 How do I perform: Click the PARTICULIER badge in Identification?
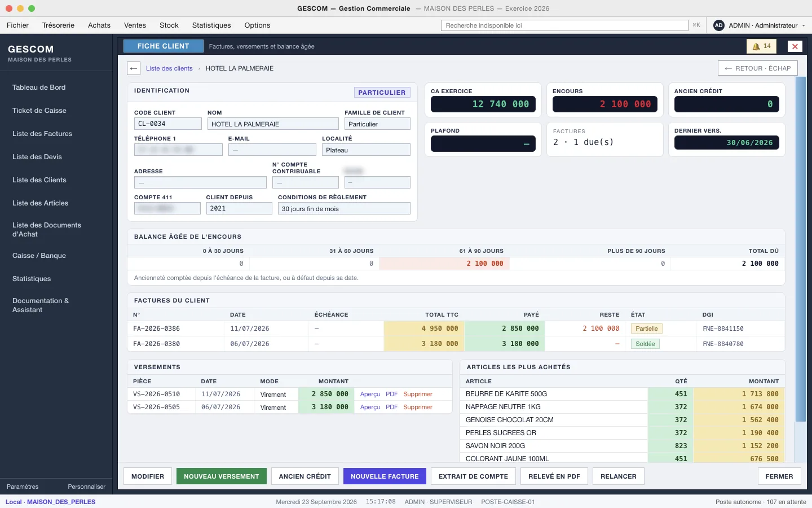point(382,93)
